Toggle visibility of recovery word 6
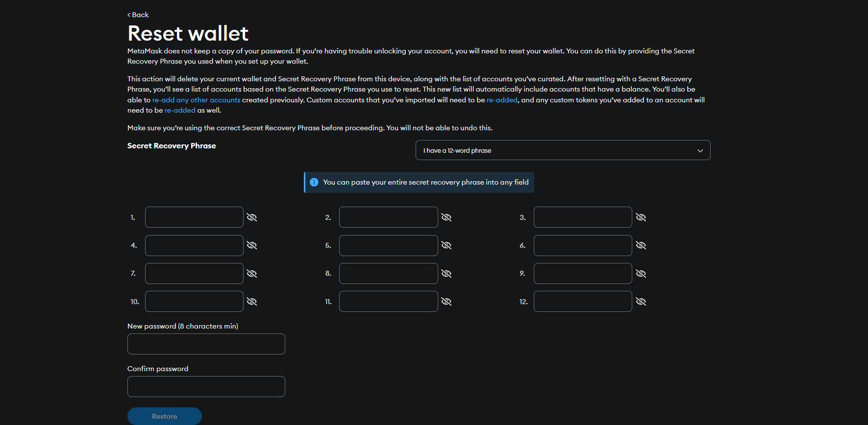The width and height of the screenshot is (868, 425). 641,245
